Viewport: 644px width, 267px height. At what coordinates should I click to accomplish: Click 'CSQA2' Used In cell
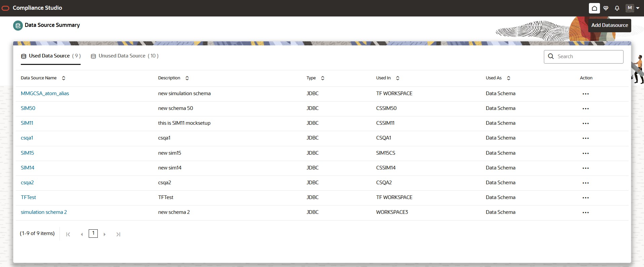tap(384, 183)
